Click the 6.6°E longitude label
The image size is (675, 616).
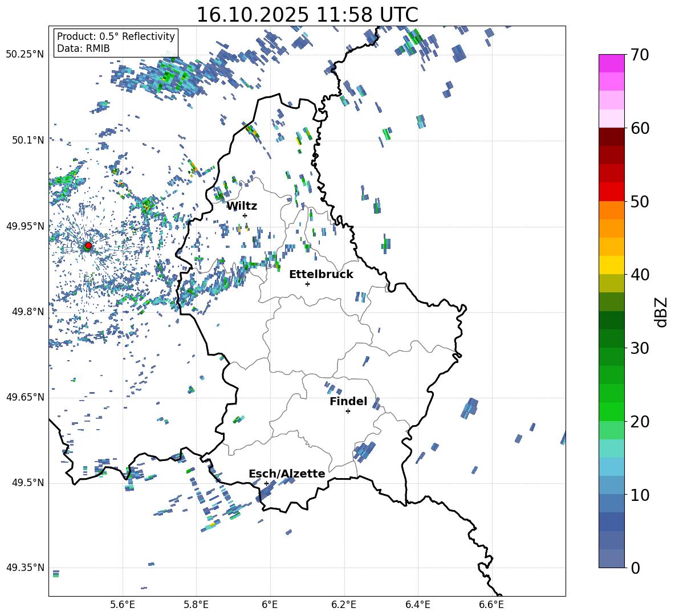[x=491, y=605]
